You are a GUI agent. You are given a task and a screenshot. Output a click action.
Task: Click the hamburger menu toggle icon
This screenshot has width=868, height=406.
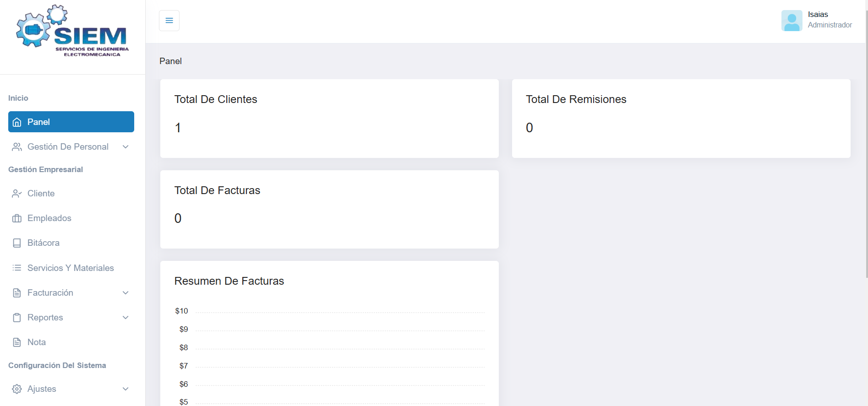[x=169, y=21]
